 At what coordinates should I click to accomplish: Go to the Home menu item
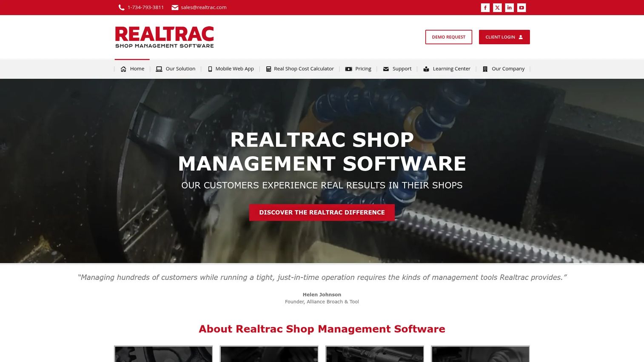(137, 69)
